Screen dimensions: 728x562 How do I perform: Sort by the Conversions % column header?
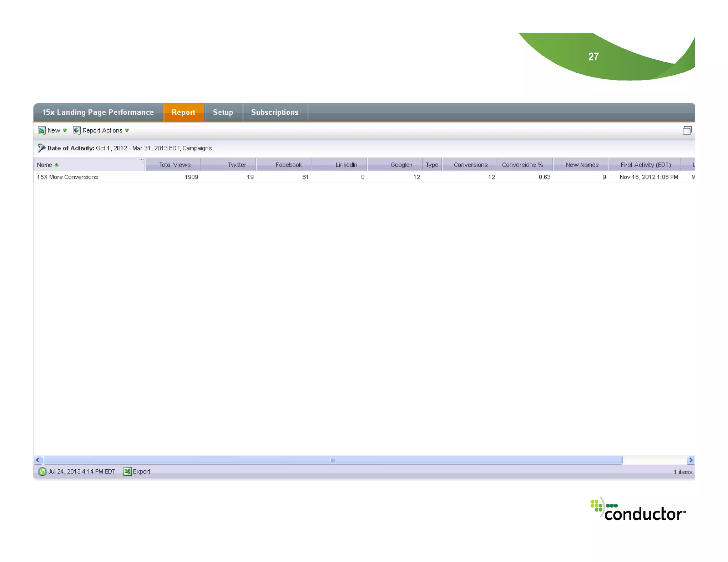[x=522, y=165]
